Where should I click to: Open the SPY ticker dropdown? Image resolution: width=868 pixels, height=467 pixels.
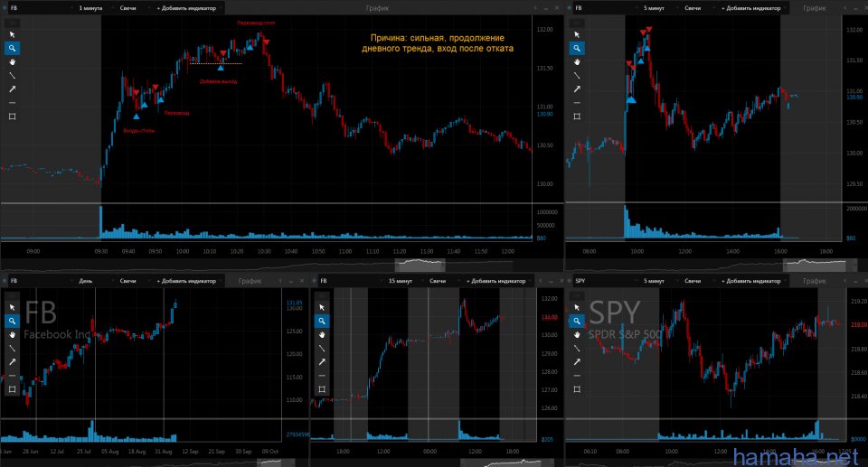tap(606, 281)
